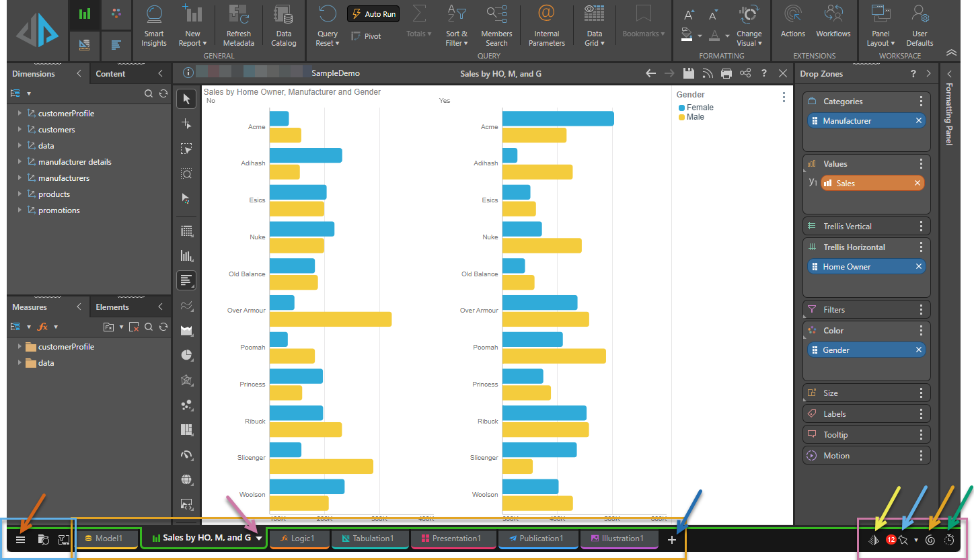
Task: Save the report using the disk icon
Action: (x=688, y=73)
